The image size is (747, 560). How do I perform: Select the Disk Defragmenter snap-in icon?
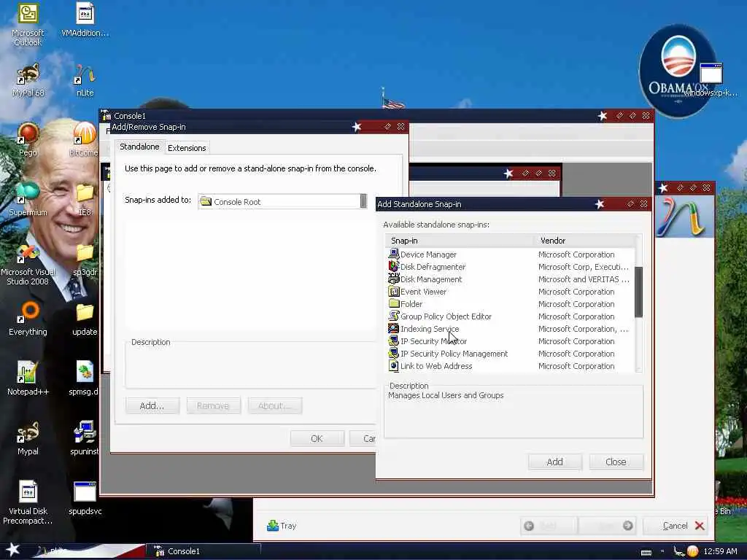coord(393,267)
